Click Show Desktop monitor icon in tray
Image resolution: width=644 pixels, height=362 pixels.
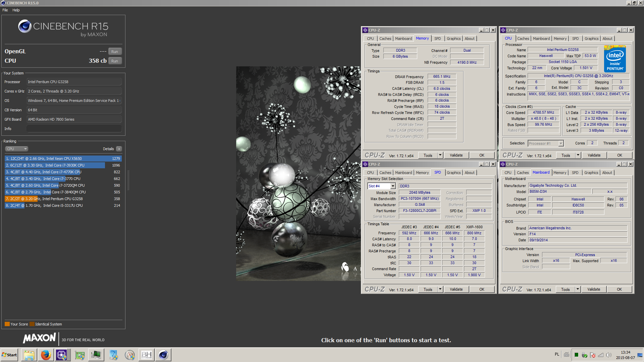640,355
